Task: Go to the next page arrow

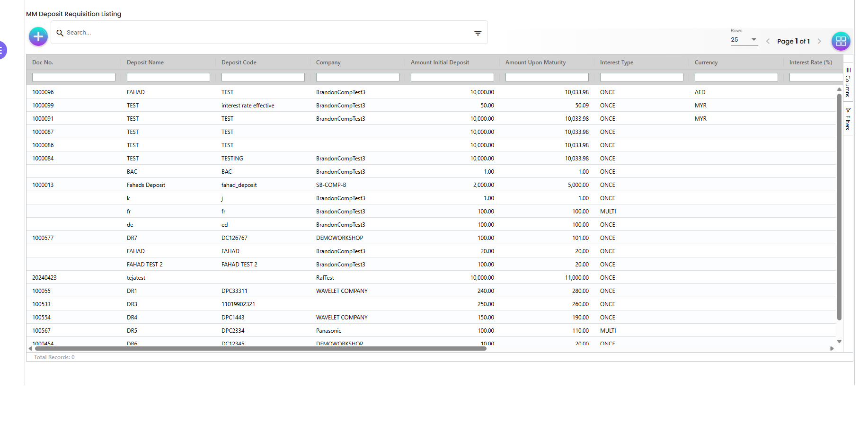Action: tap(819, 41)
